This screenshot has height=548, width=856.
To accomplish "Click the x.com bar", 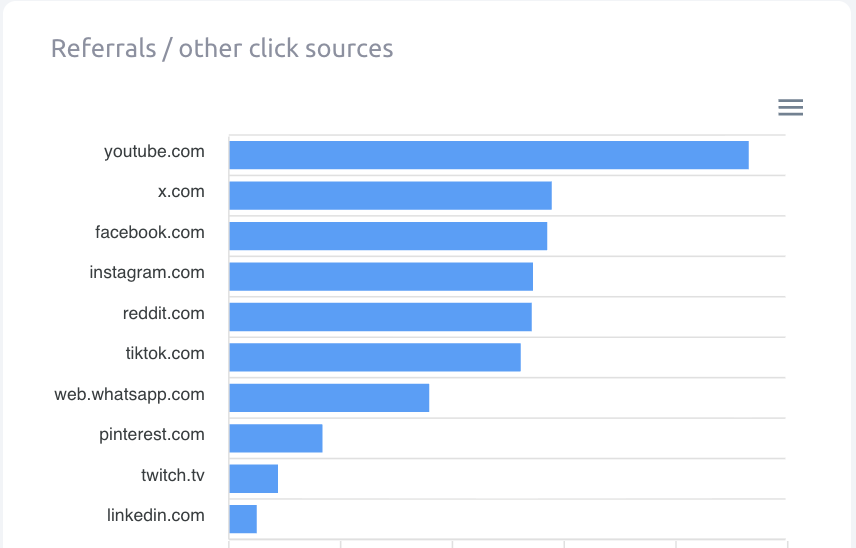I will [x=390, y=196].
